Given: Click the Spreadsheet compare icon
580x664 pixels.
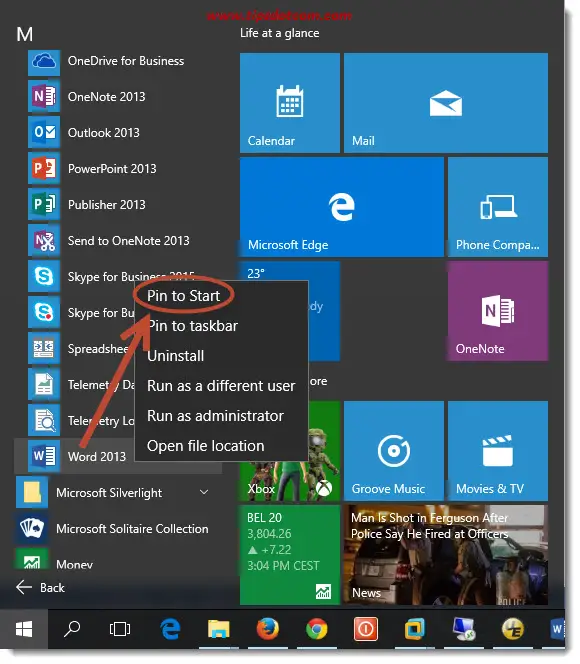Looking at the screenshot, I should pyautogui.click(x=44, y=349).
